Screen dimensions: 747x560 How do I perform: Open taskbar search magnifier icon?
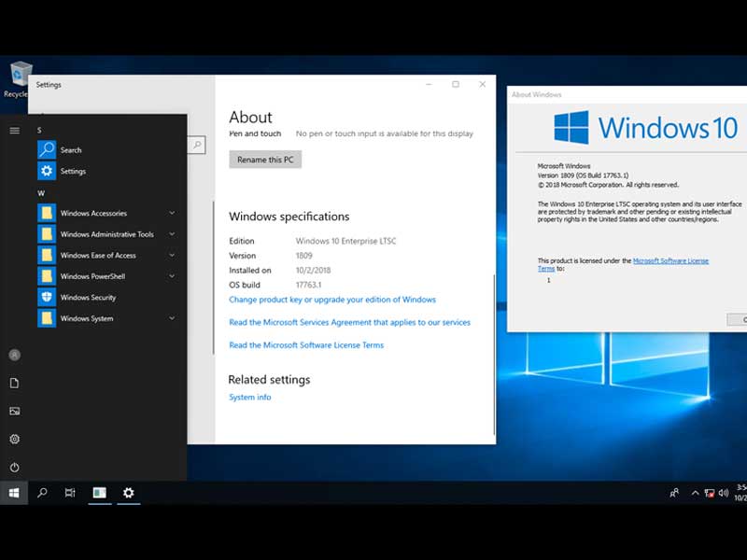42,493
